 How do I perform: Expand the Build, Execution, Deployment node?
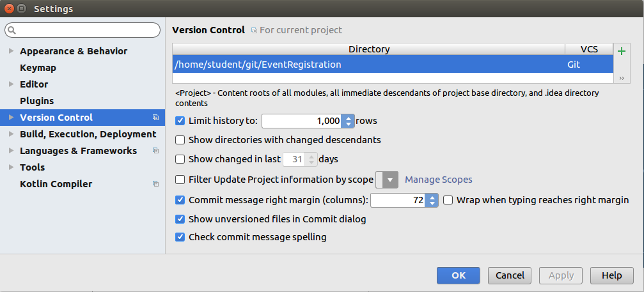point(11,134)
